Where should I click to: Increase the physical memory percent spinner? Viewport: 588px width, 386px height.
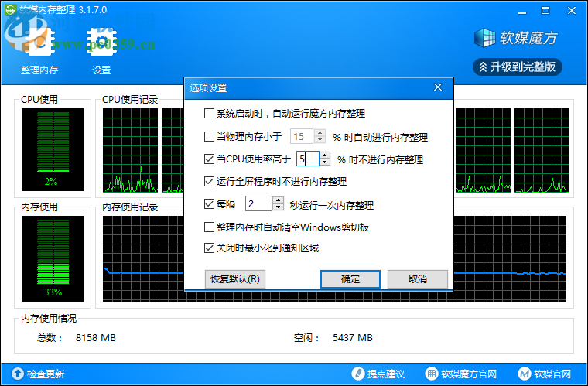[320, 133]
